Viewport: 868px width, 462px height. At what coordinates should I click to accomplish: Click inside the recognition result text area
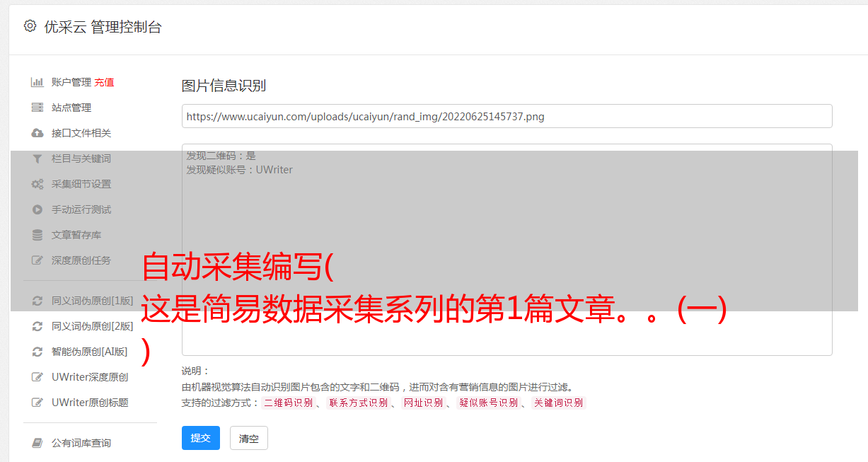pyautogui.click(x=507, y=249)
